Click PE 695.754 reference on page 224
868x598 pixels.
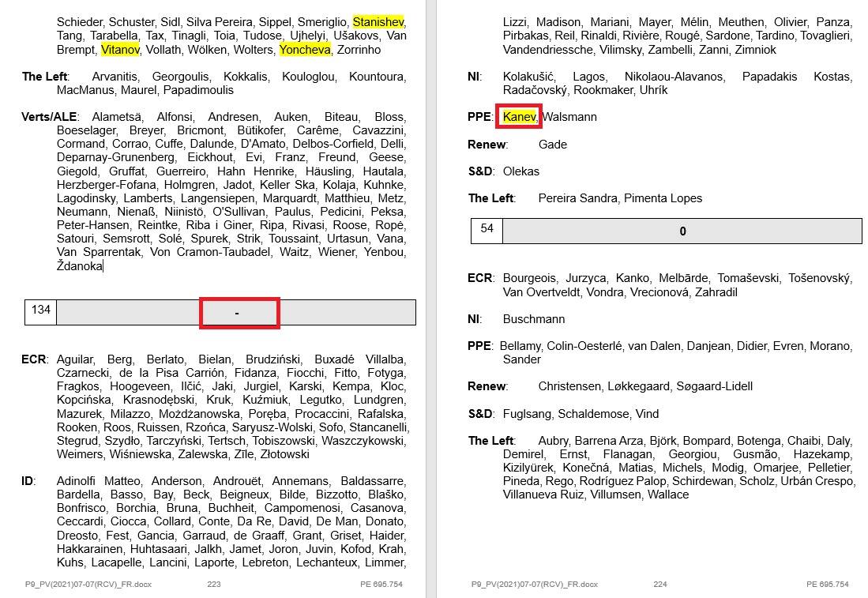coord(827,585)
